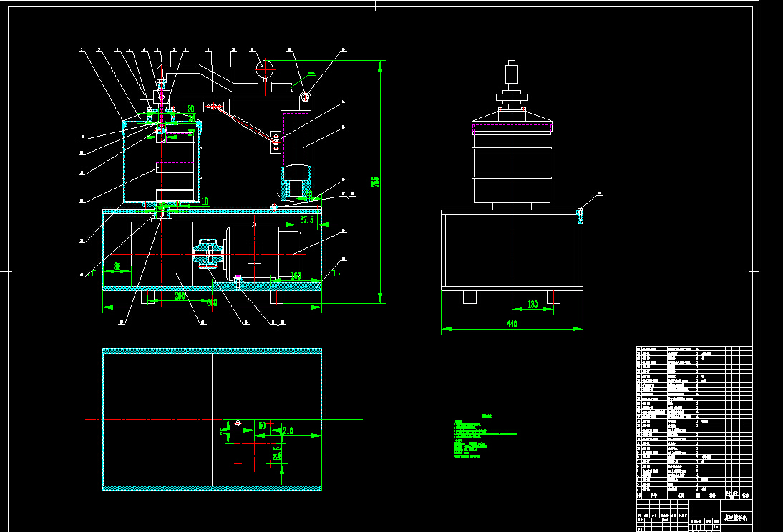This screenshot has width=783, height=532.
Task: Select the 82.6 vertical dimension text
Action: 278,453
